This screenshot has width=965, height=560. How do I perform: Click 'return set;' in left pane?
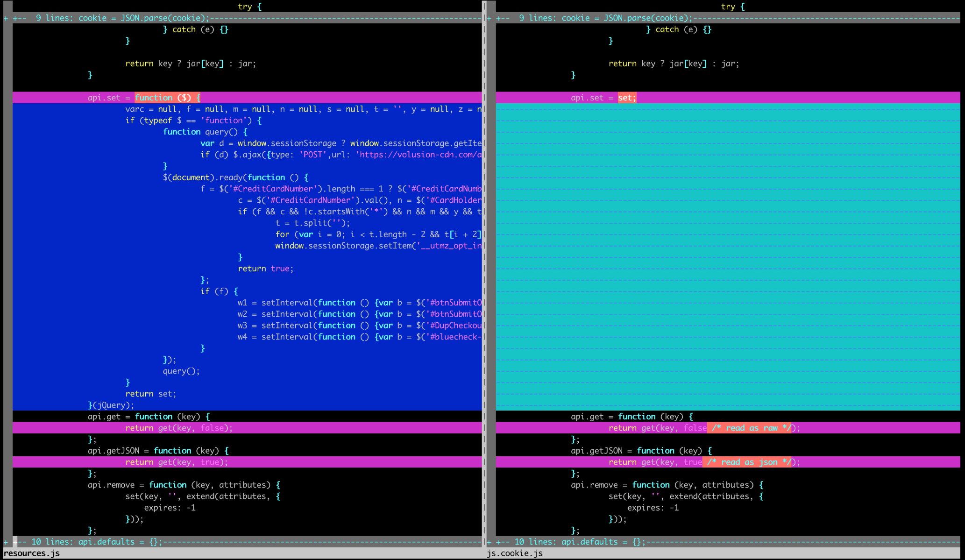click(150, 394)
